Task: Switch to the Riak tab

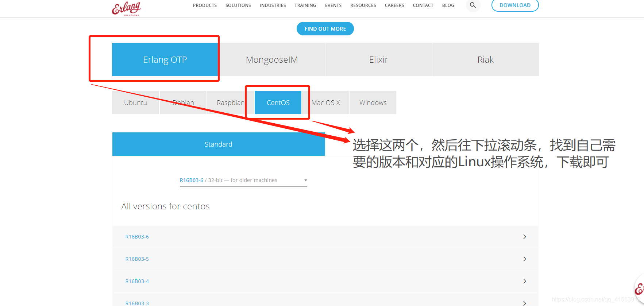Action: (x=486, y=59)
